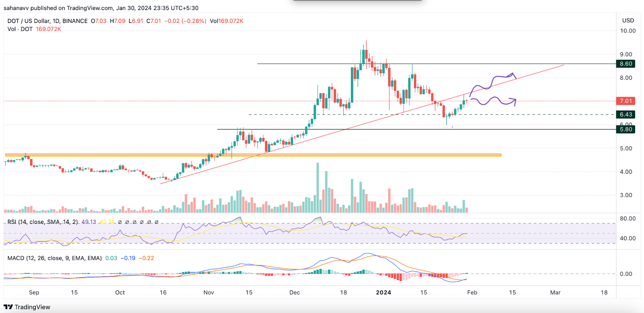Viewport: 644px width, 313px height.
Task: Click the 9.00 price axis label
Action: pyautogui.click(x=626, y=54)
